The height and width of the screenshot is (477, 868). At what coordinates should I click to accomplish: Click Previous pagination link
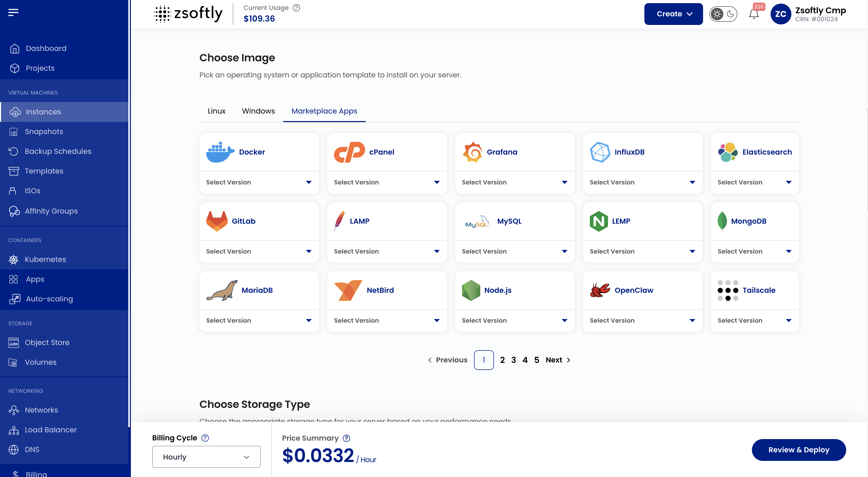point(448,360)
